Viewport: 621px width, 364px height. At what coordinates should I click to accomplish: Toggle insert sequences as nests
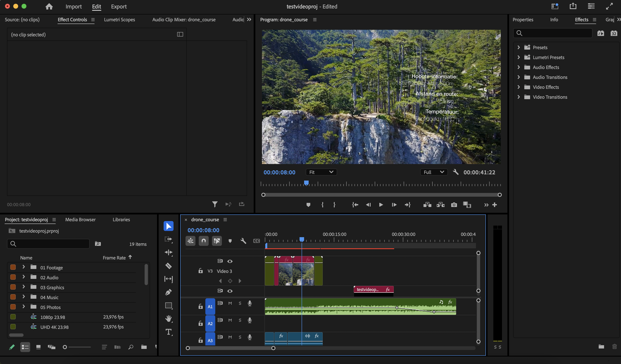(190, 241)
